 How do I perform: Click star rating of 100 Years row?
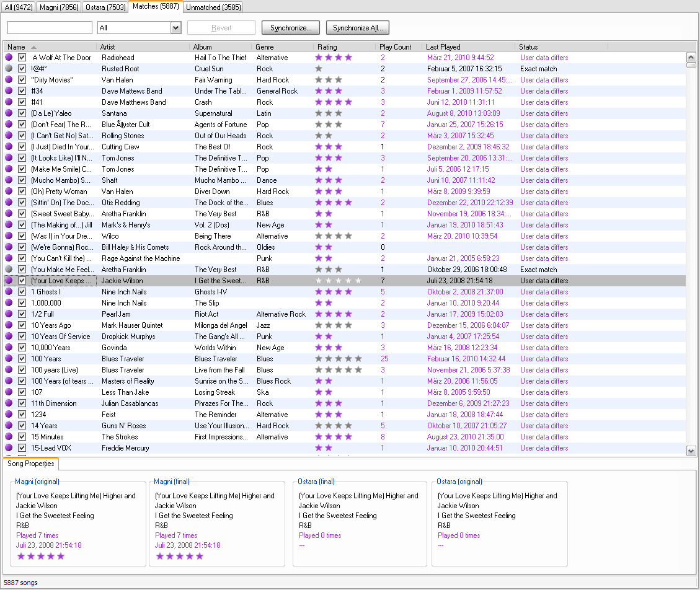339,358
